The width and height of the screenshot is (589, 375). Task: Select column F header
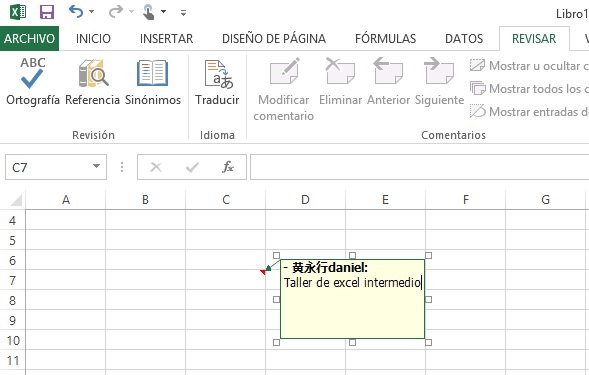(466, 200)
